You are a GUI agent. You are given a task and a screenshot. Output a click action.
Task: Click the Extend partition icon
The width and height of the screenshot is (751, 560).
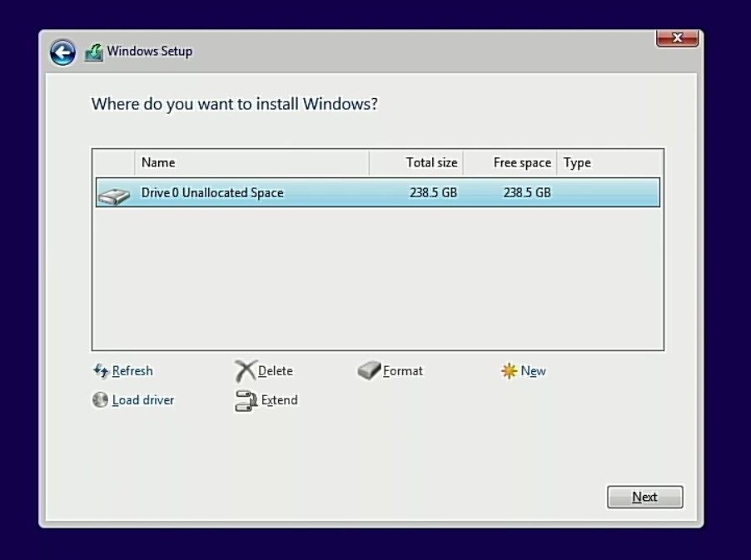[x=246, y=400]
